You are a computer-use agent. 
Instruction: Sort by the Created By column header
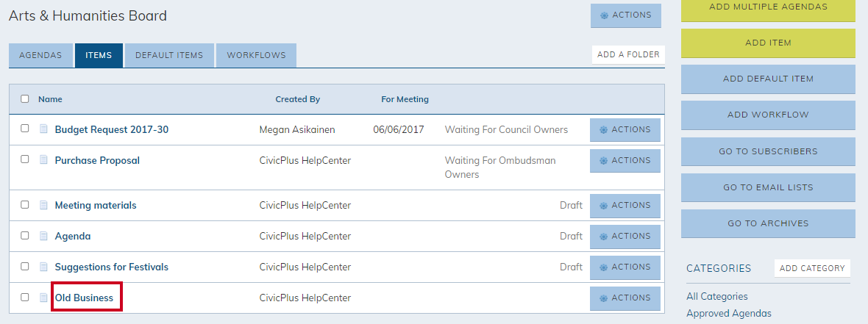298,99
